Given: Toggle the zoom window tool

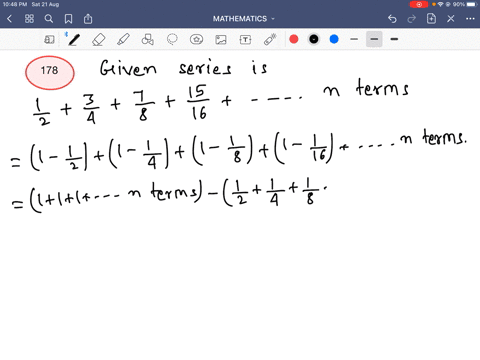Looking at the screenshot, I should 49,40.
